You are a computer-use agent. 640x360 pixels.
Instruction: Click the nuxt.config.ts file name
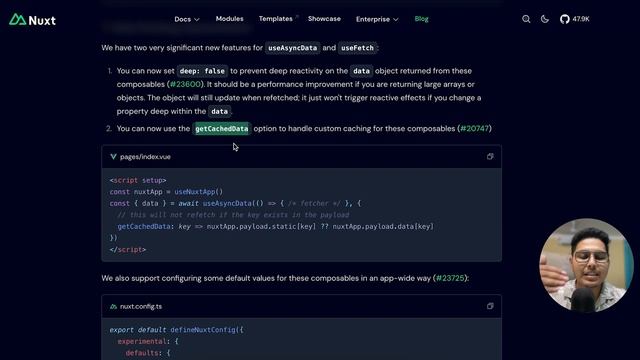[x=141, y=307]
